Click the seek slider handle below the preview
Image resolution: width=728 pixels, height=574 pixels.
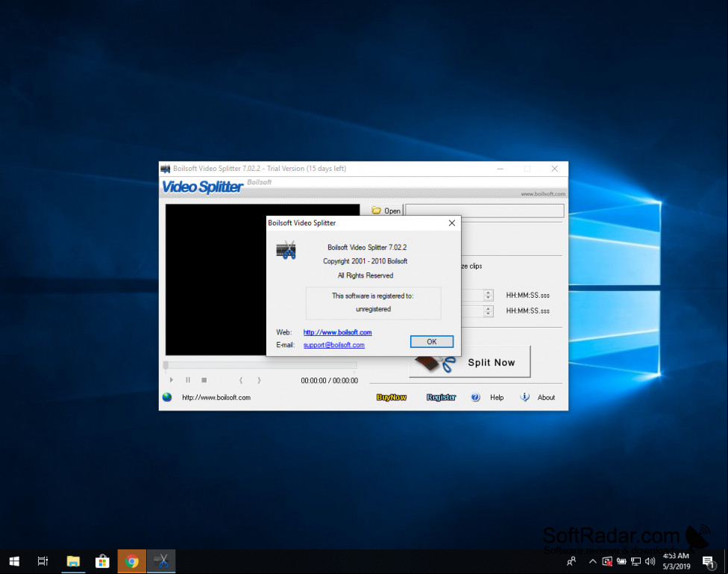click(166, 365)
